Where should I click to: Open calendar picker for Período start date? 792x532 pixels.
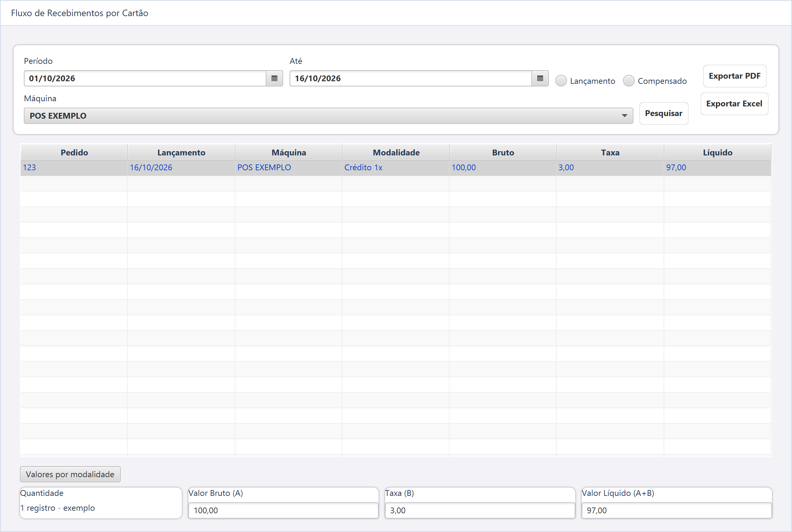274,78
